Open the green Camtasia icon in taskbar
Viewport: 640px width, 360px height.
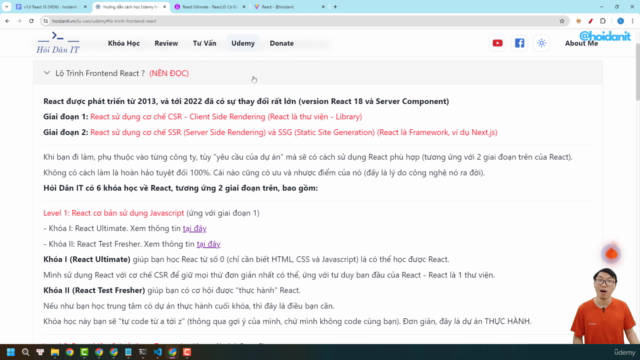[84, 352]
